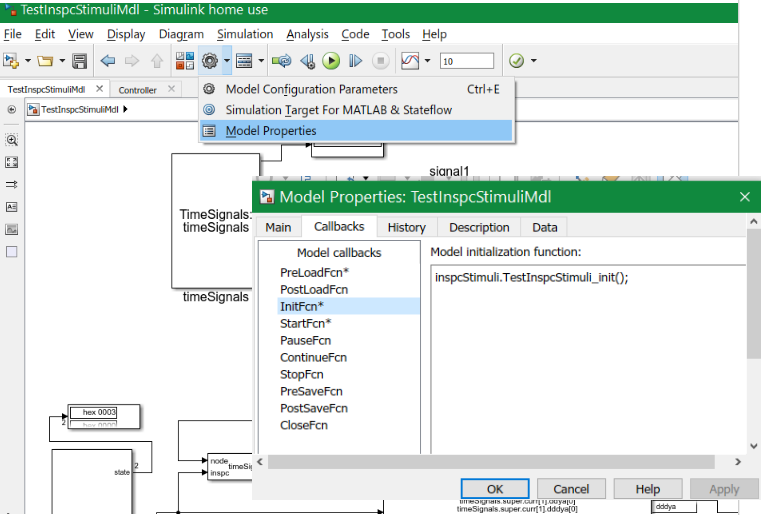Open the Diagram menu
The height and width of the screenshot is (515, 765).
coord(181,34)
